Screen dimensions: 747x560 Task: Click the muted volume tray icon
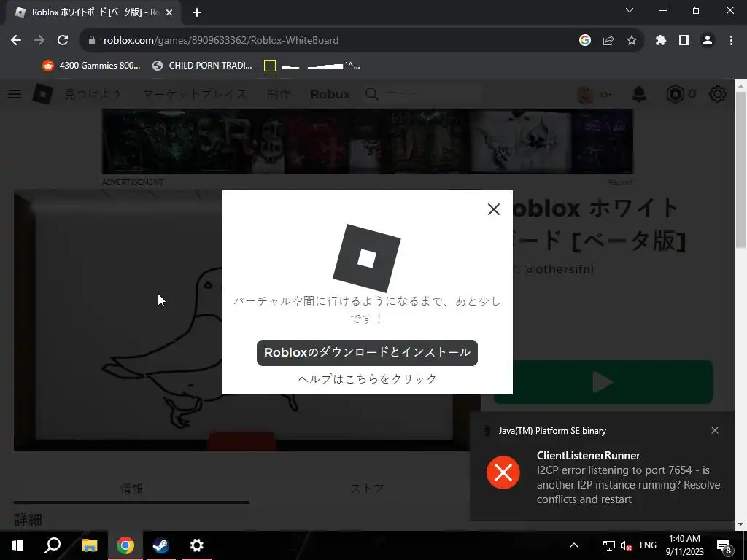(x=627, y=545)
